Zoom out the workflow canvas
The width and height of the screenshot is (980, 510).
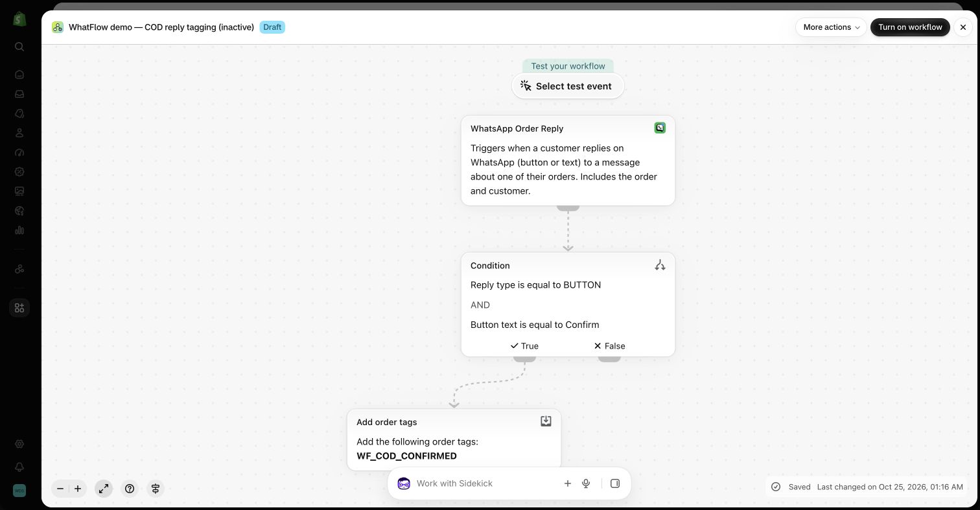click(60, 489)
